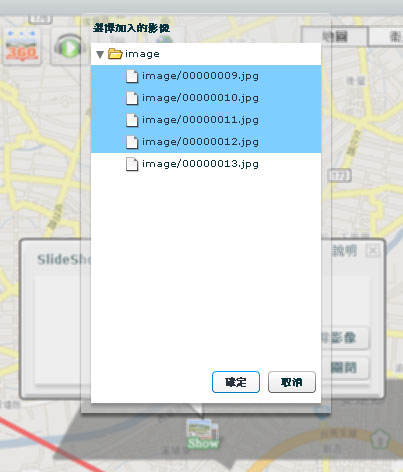This screenshot has height=472, width=403.
Task: Cancel the dialog with 取消 button
Action: 292,382
